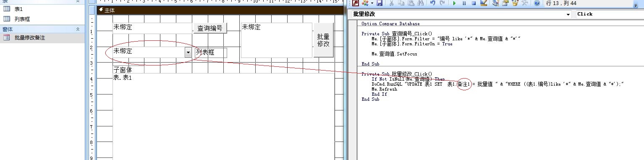
Task: Click the Reset stop square icon
Action: pyautogui.click(x=474, y=3)
